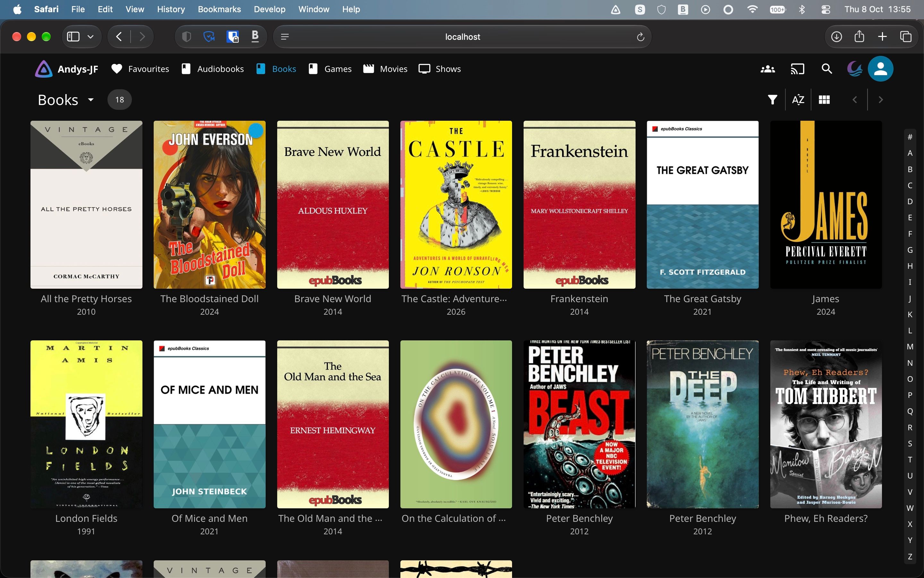
Task: Jump to letter P in alphabet picker
Action: [910, 395]
